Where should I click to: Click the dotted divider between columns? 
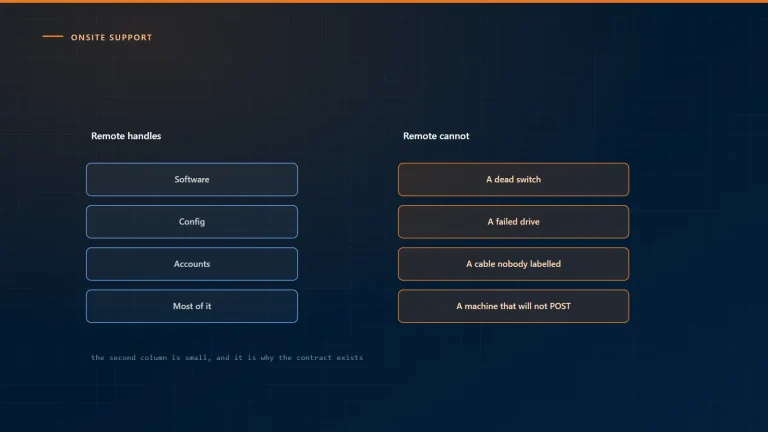pyautogui.click(x=350, y=244)
